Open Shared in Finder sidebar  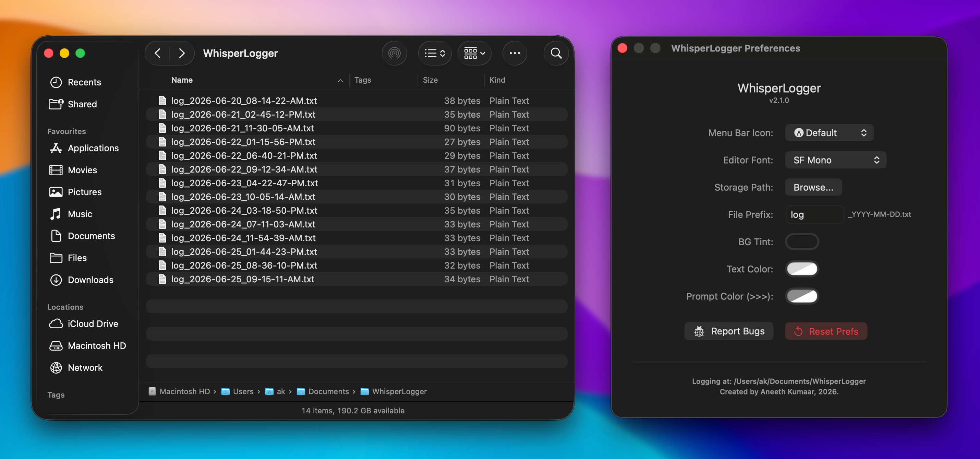tap(73, 104)
